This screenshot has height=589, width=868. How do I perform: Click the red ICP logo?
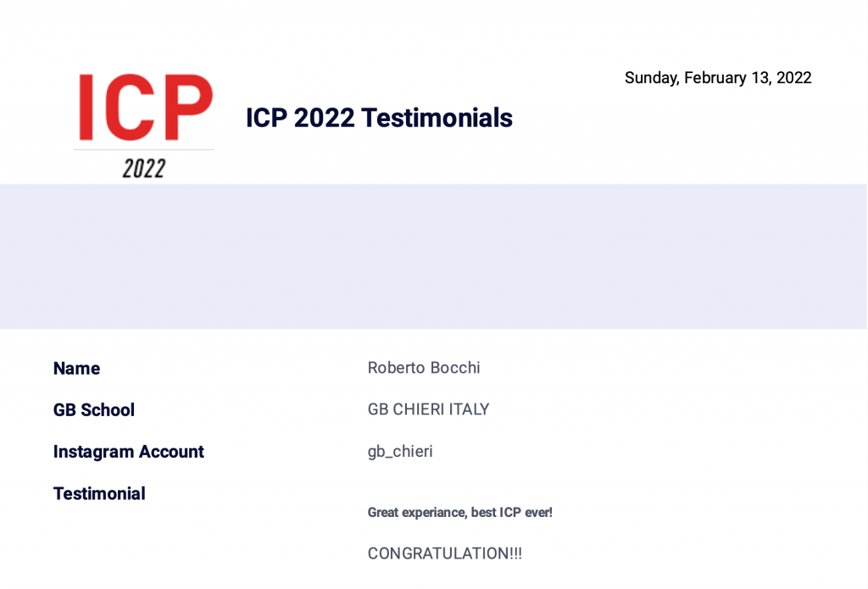(146, 107)
